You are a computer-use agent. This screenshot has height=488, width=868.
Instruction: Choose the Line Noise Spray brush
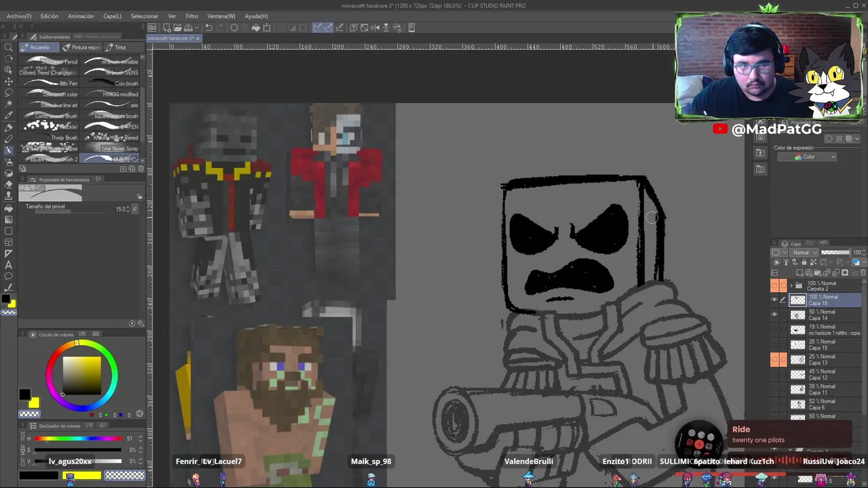111,148
